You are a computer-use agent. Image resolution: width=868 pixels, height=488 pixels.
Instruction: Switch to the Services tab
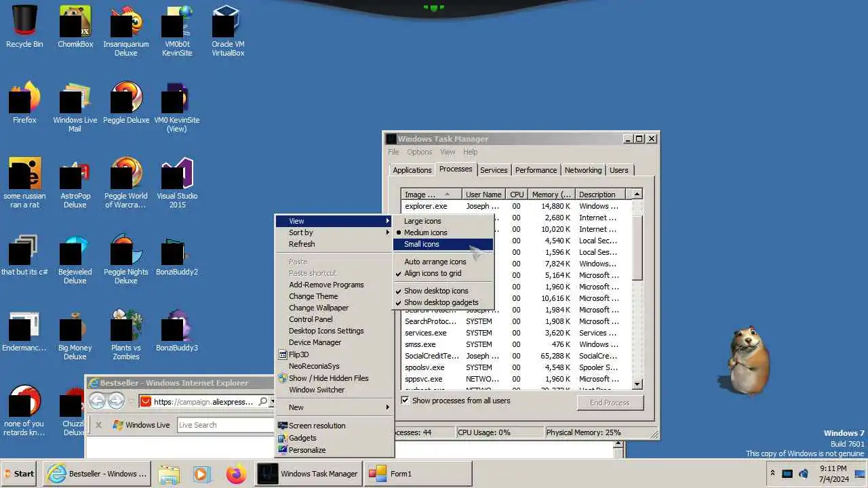(494, 170)
